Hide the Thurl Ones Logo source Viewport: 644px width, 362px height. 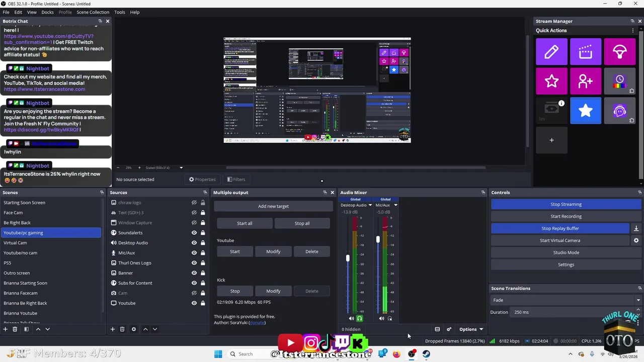pyautogui.click(x=194, y=263)
